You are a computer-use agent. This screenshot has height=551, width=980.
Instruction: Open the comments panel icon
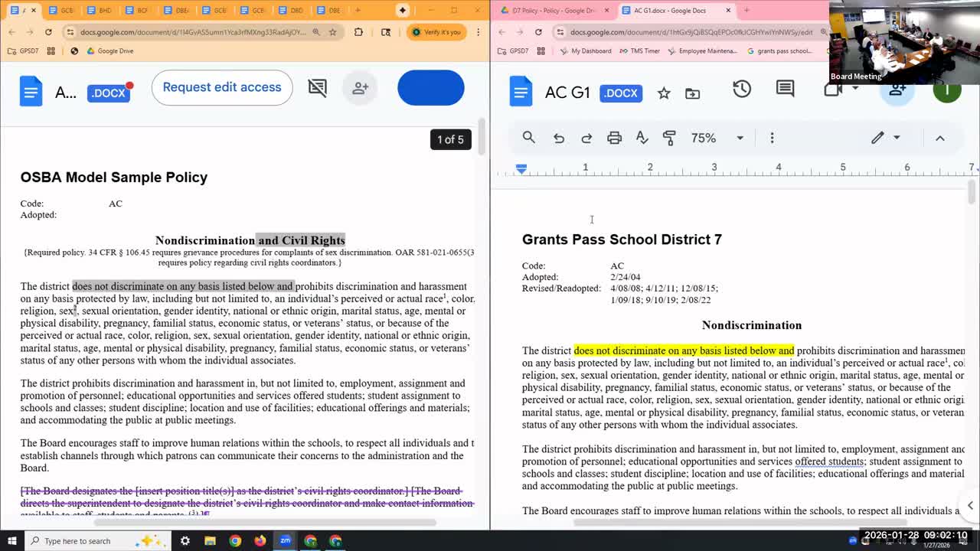coord(785,89)
